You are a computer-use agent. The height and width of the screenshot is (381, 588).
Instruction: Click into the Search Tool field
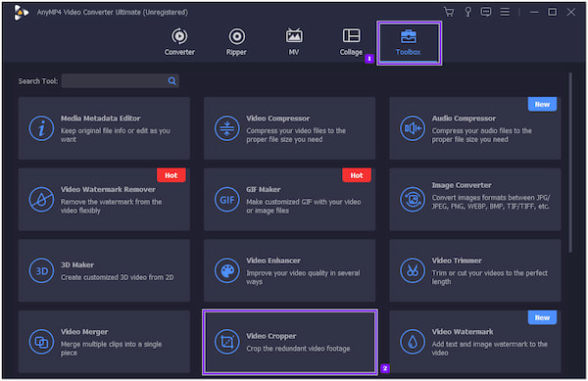point(120,81)
